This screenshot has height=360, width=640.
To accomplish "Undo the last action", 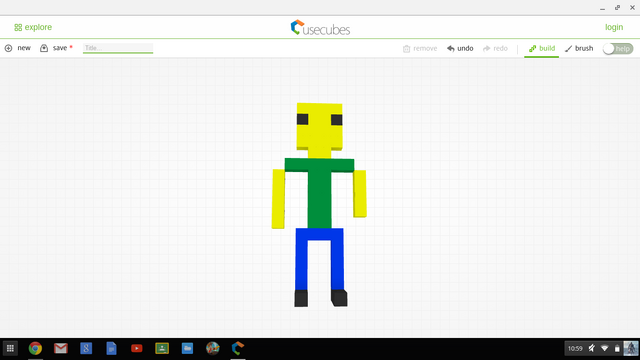I will 460,49.
